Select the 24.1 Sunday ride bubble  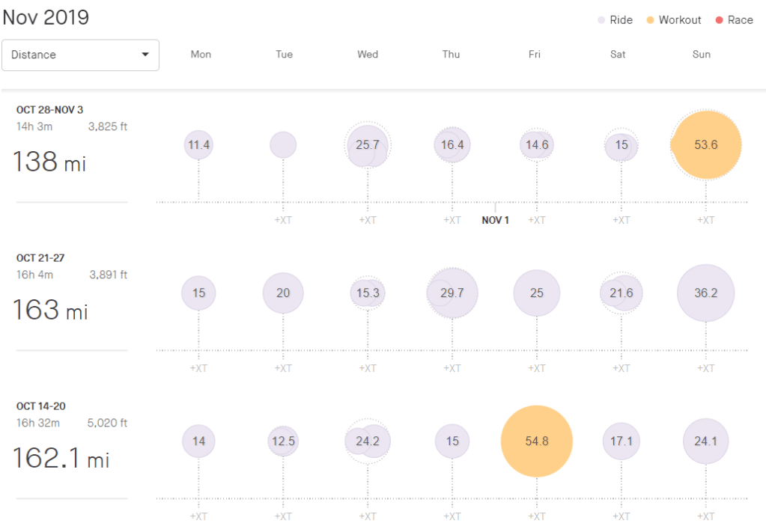click(706, 441)
